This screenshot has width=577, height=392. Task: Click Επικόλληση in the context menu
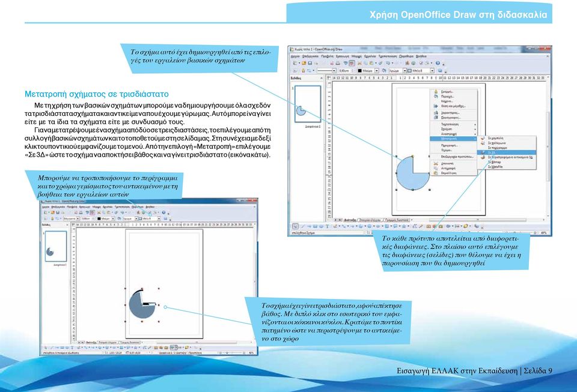[x=453, y=173]
